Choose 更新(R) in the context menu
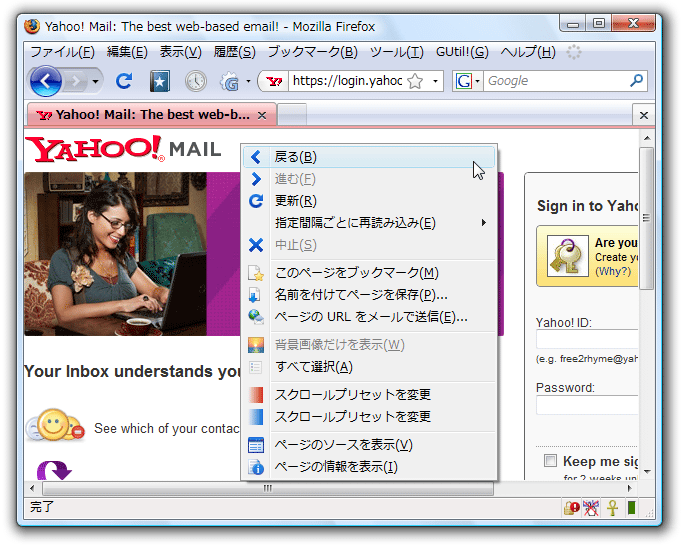The image size is (682, 546). coord(369,201)
